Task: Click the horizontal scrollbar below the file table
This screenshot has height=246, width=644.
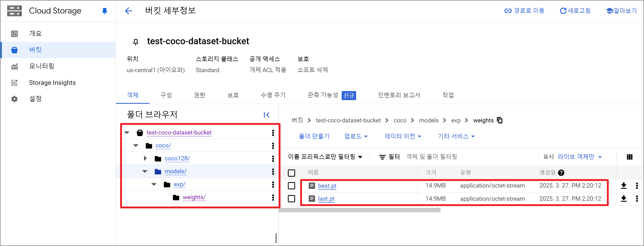Action: [360, 210]
